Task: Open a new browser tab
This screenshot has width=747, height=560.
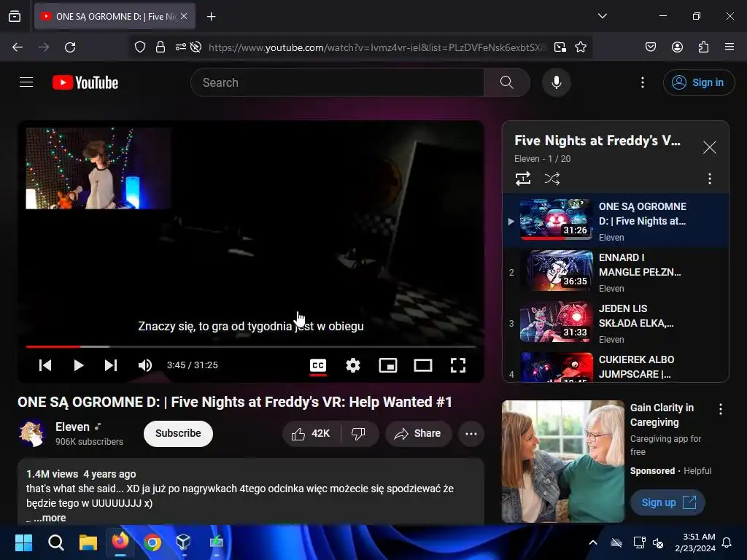Action: point(211,16)
